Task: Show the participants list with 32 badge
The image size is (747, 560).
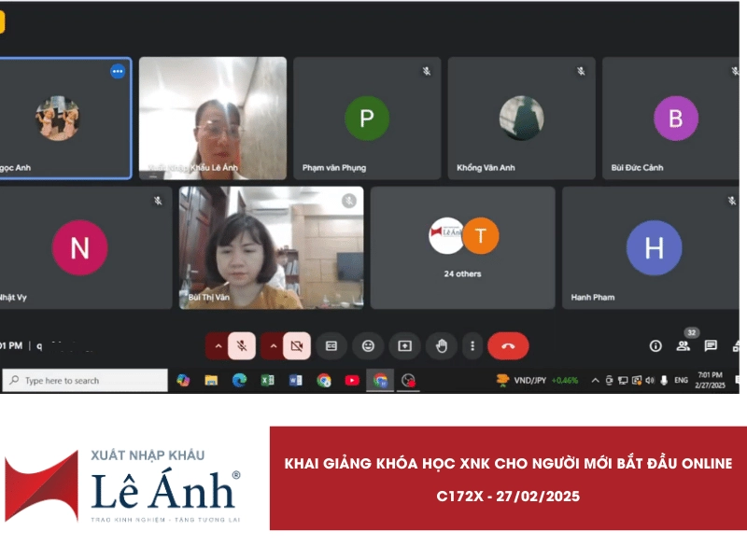Action: click(x=684, y=346)
